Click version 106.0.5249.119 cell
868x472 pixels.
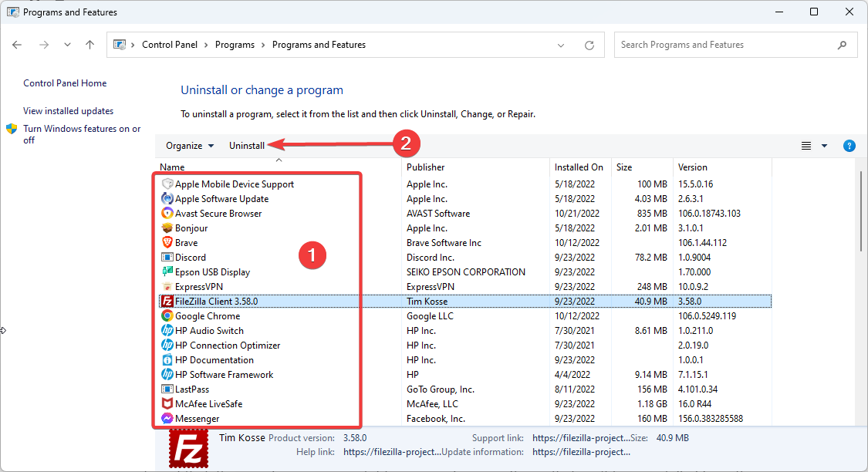pyautogui.click(x=707, y=316)
